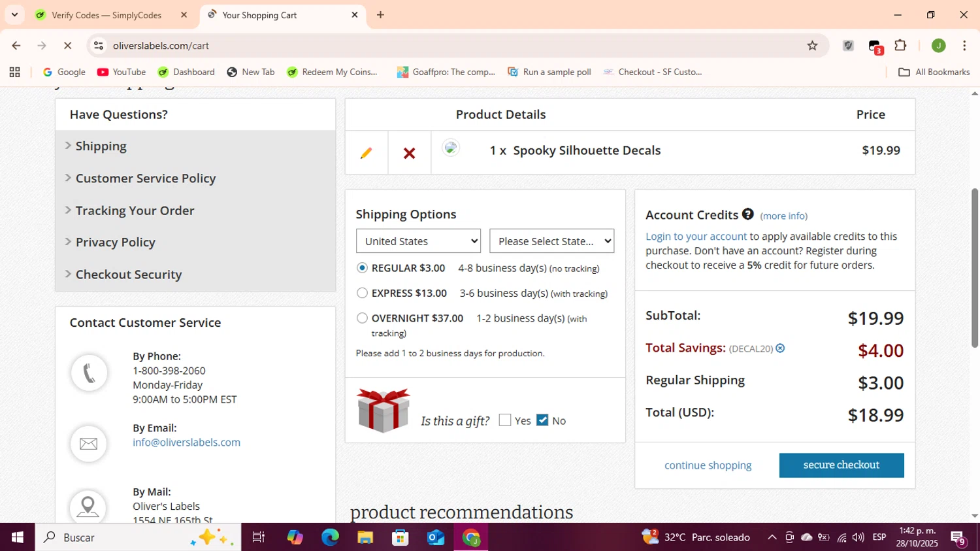The height and width of the screenshot is (551, 980).
Task: Open extension icon with red 3 badge
Action: (x=875, y=47)
